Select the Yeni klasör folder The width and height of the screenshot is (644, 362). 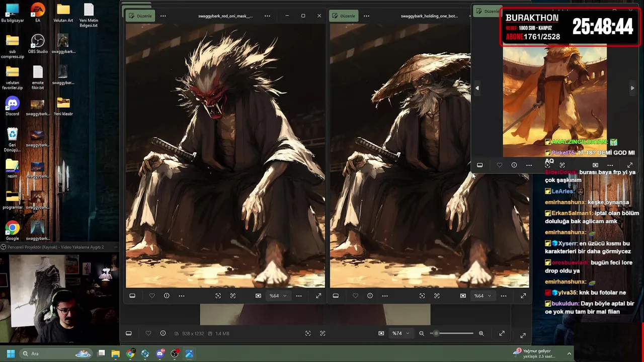(63, 106)
